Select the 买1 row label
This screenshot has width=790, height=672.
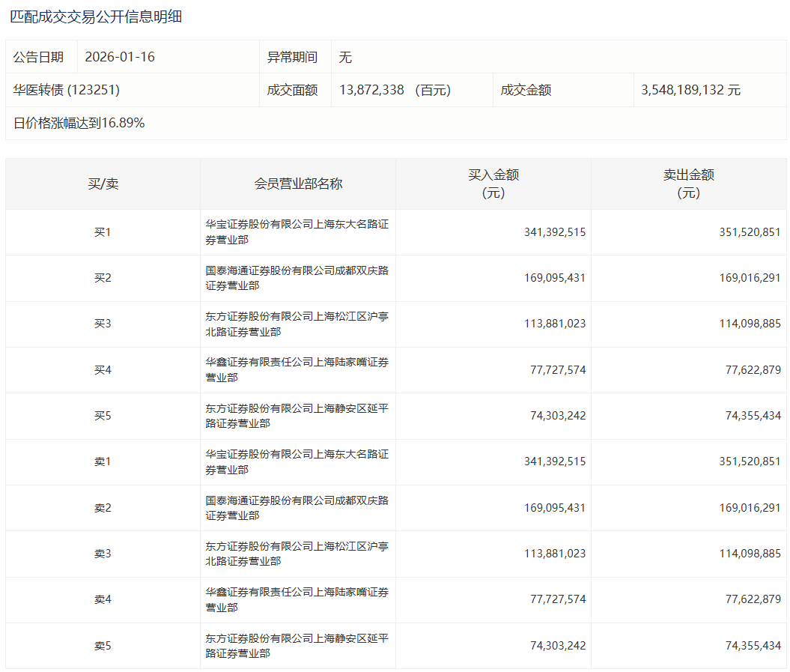103,232
